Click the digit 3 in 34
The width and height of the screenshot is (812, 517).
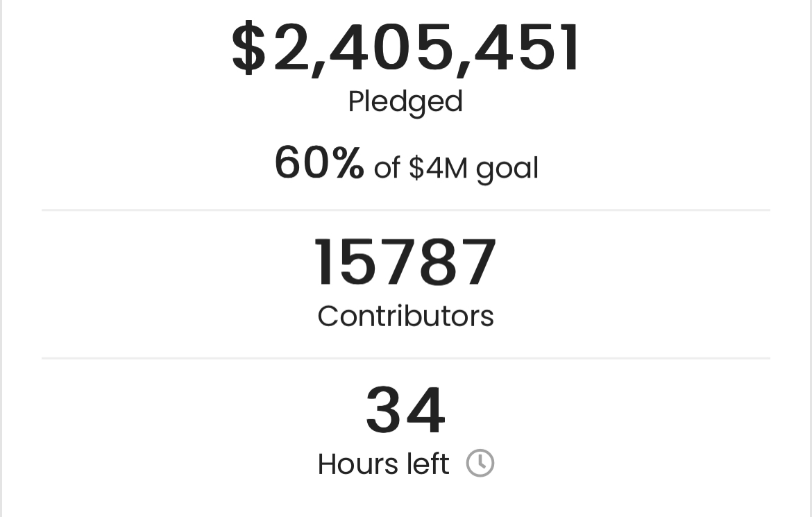[384, 409]
